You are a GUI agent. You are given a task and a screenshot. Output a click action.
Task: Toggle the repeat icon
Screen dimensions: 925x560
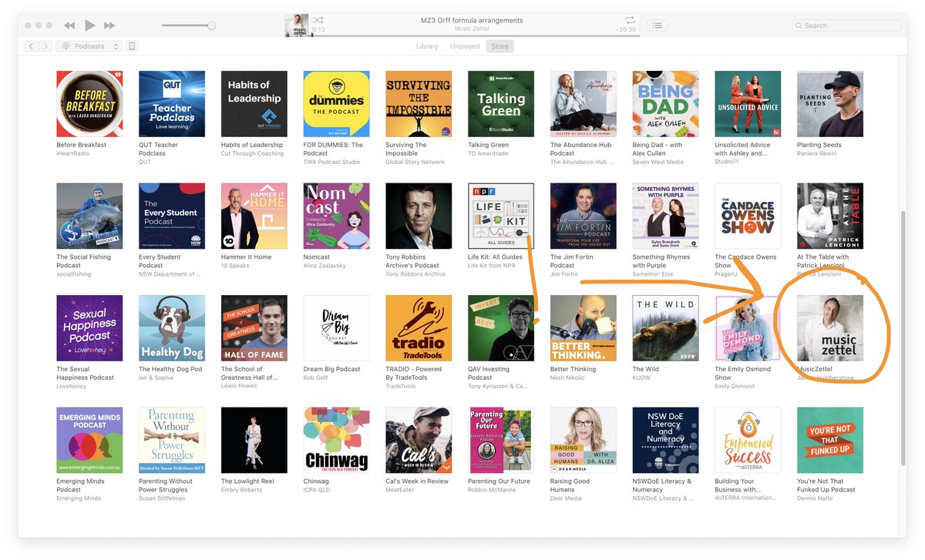(x=630, y=20)
